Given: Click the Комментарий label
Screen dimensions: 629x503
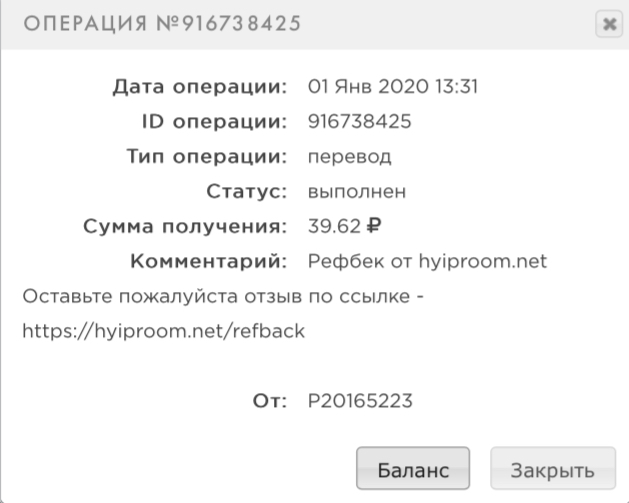Looking at the screenshot, I should (209, 262).
